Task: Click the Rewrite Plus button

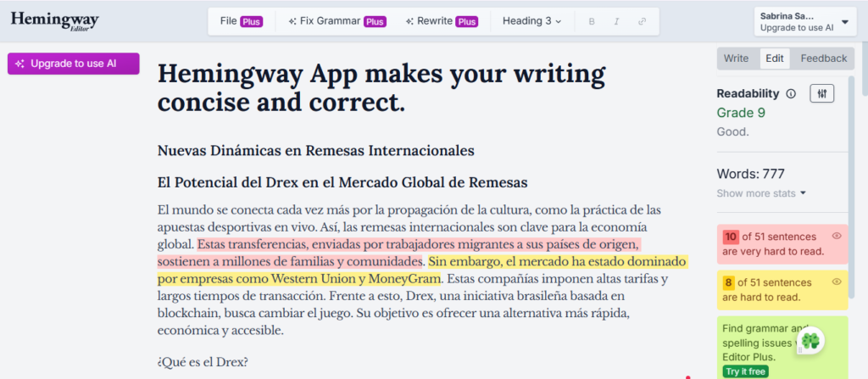Action: pyautogui.click(x=441, y=21)
